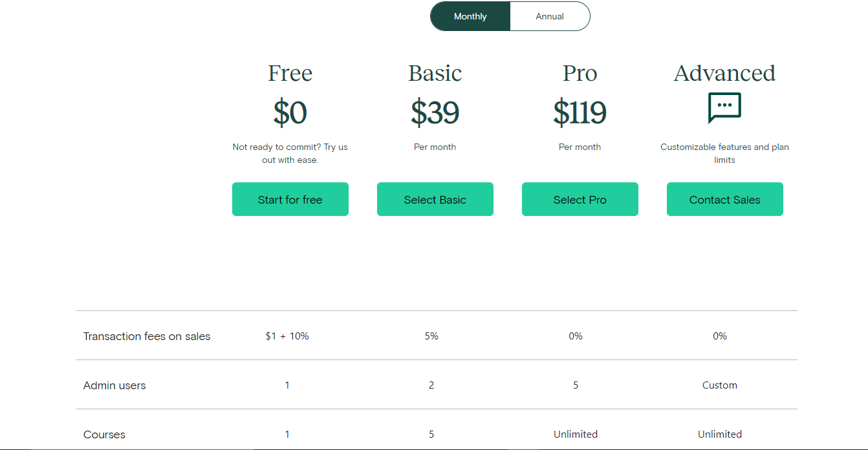Choose the Select Basic button
Image resolution: width=868 pixels, height=450 pixels.
click(x=435, y=199)
